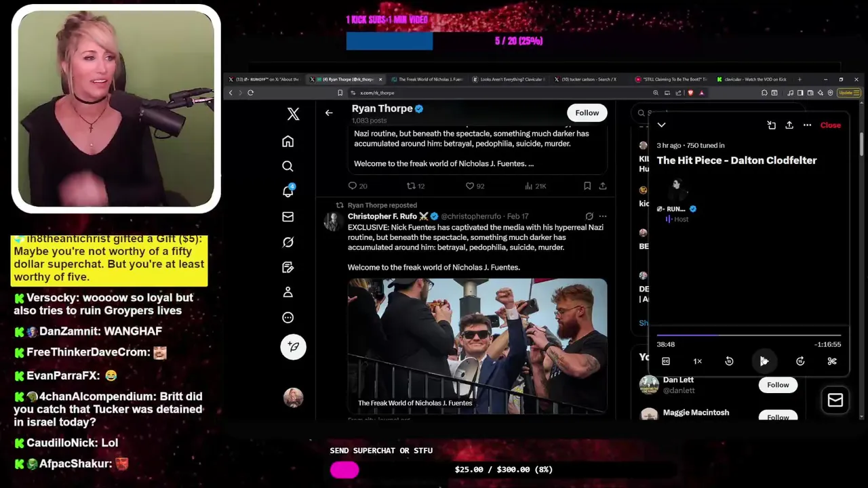
Task: Share the Space with upload icon
Action: coord(789,125)
